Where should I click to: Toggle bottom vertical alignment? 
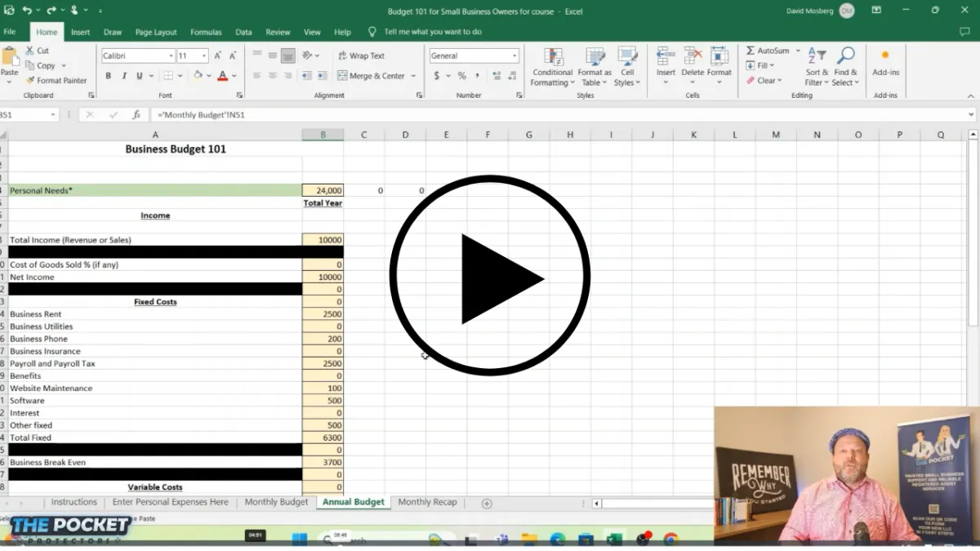(287, 56)
